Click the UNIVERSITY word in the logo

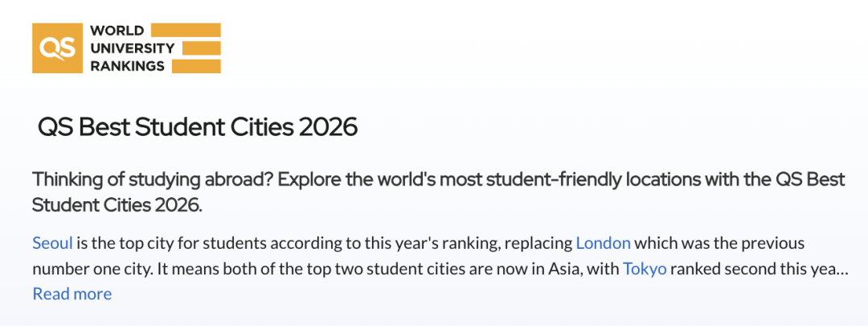[x=133, y=48]
